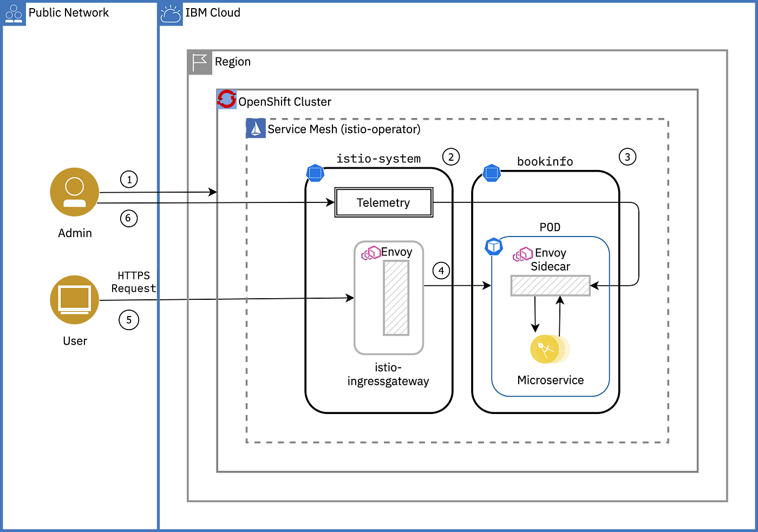Click the POD label
Viewport: 758px width, 532px height.
point(550,227)
